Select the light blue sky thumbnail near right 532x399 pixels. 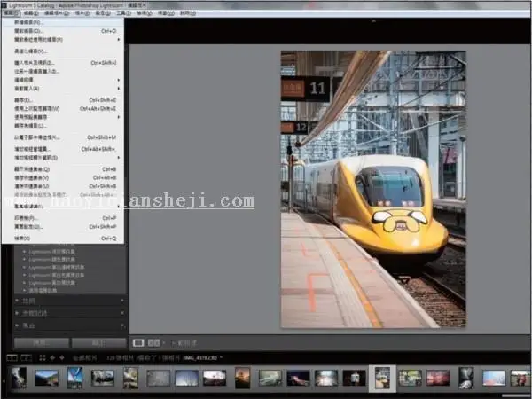494,378
